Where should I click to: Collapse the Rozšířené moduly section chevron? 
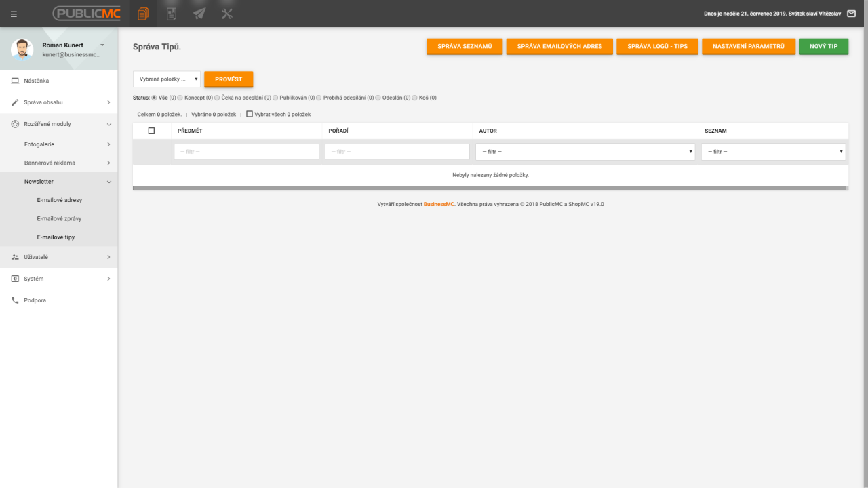pos(108,124)
